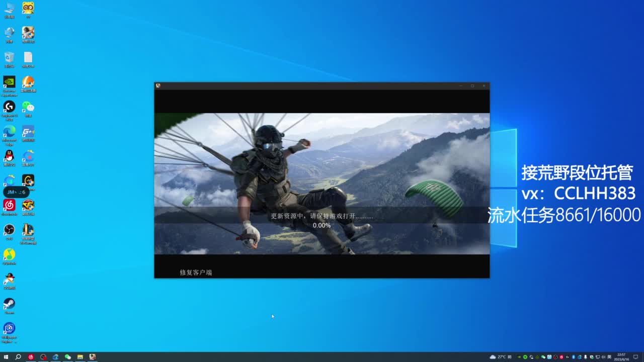
Task: Open This PC desktop icon
Action: (9, 10)
